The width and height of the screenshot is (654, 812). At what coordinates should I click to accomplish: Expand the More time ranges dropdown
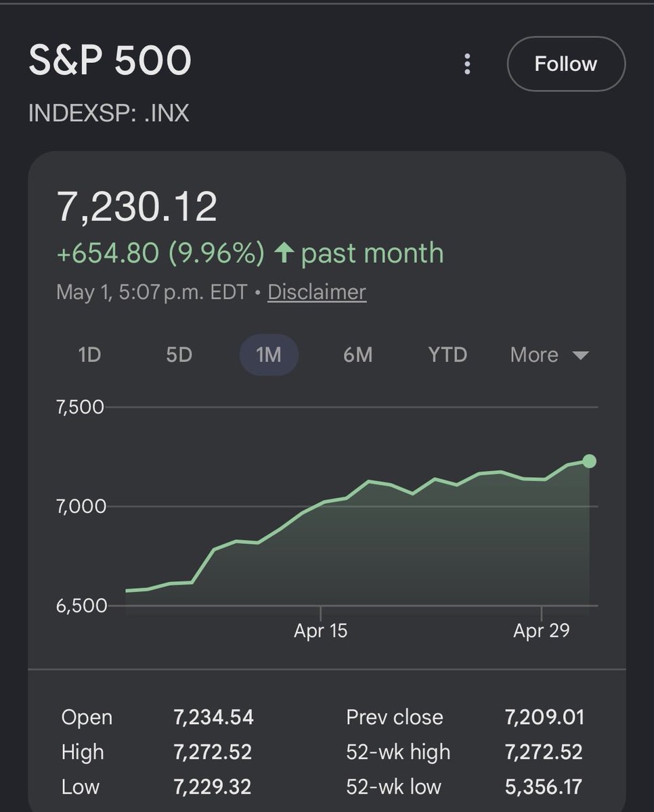549,355
